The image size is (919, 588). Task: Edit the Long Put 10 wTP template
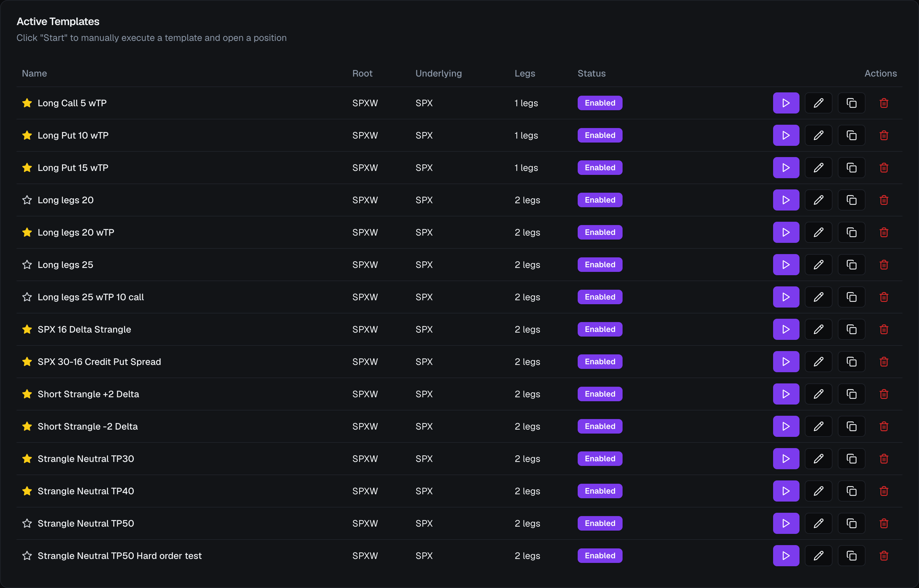pos(818,135)
